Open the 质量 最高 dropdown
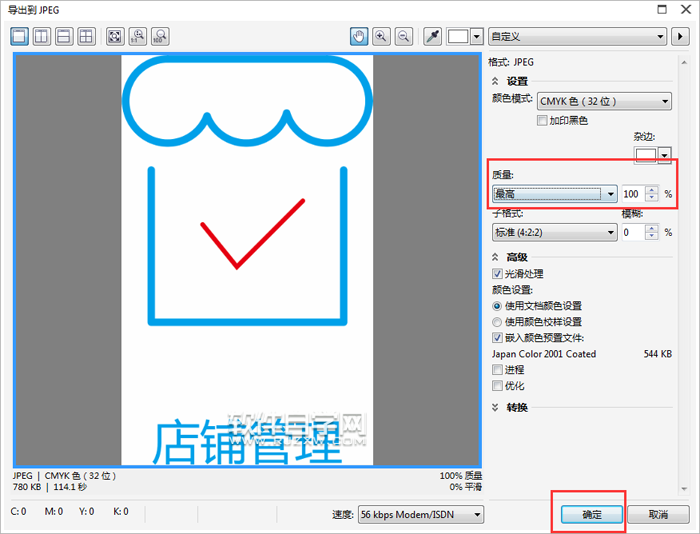This screenshot has height=534, width=700. click(x=555, y=194)
